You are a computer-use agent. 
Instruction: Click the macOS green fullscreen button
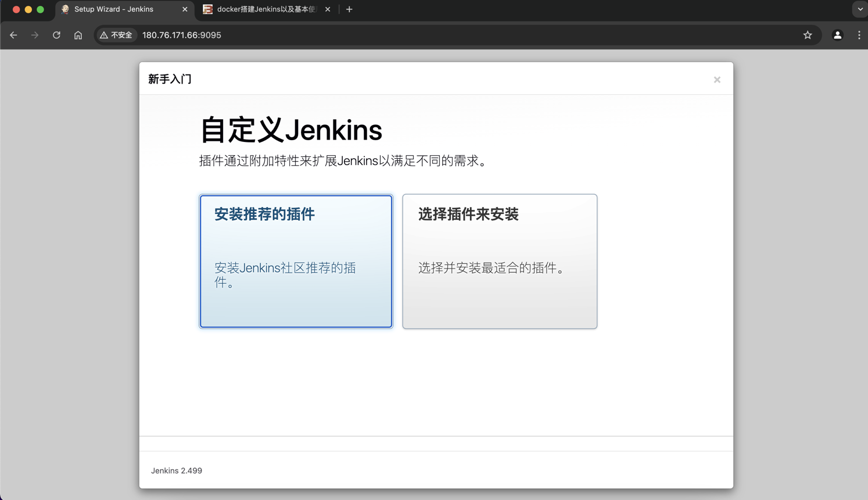pos(41,9)
